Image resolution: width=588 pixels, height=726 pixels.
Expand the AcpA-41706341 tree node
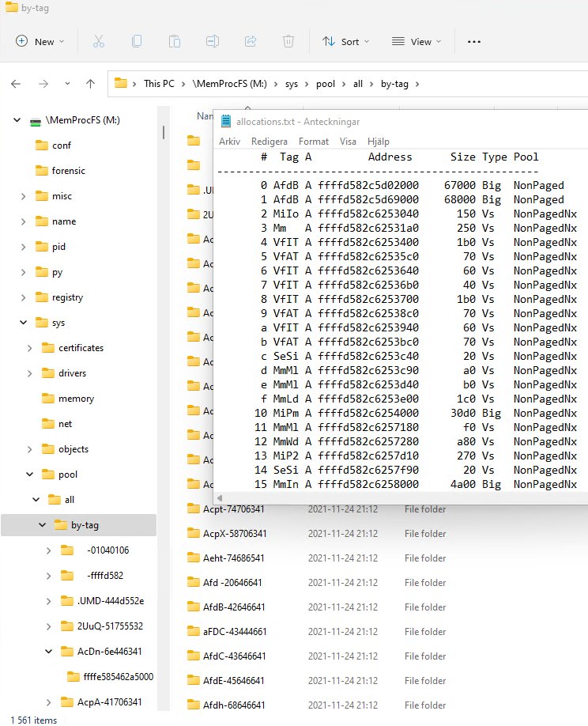[x=48, y=702]
